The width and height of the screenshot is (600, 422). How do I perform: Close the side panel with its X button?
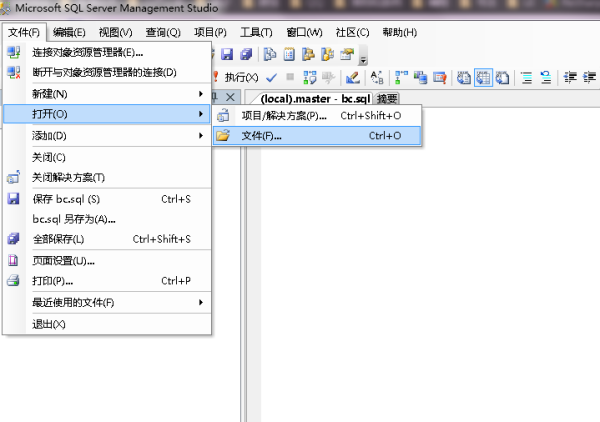pyautogui.click(x=230, y=97)
